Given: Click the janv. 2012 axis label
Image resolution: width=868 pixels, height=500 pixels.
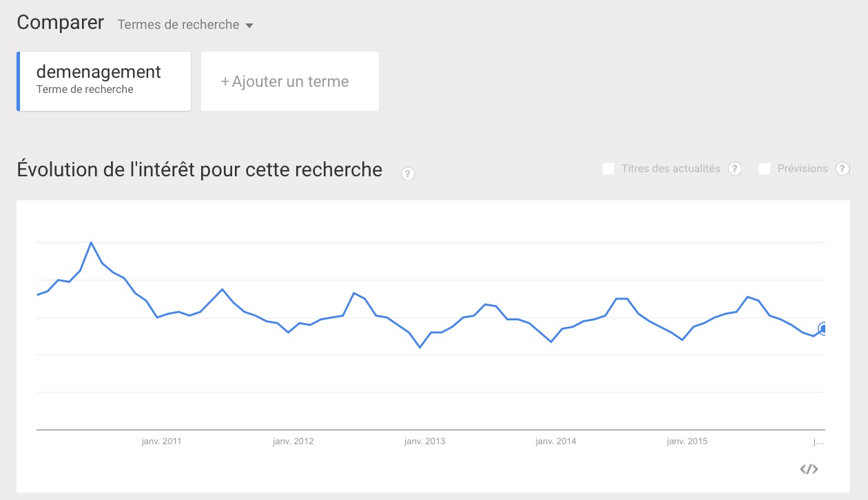Looking at the screenshot, I should point(293,441).
